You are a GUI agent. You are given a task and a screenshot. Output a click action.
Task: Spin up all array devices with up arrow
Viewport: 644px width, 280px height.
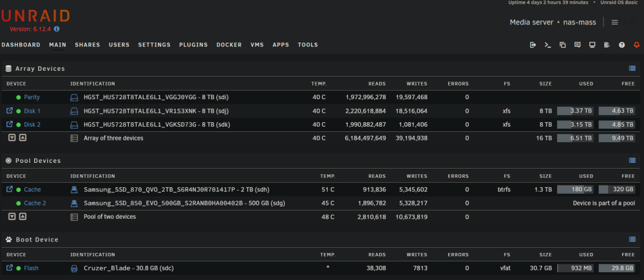(x=23, y=138)
